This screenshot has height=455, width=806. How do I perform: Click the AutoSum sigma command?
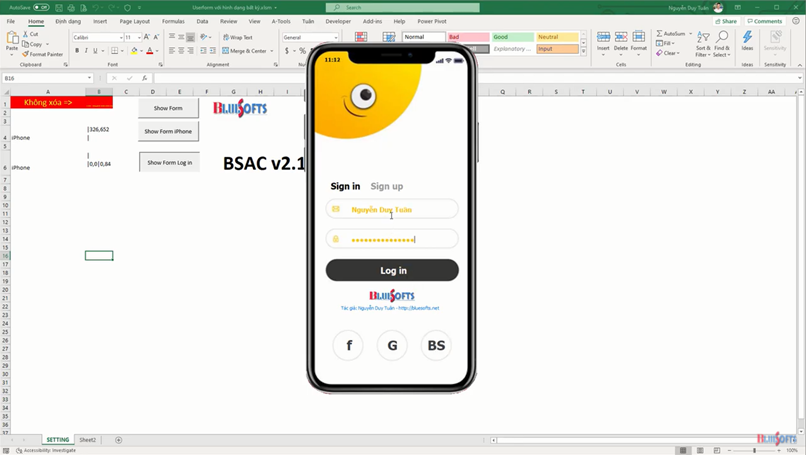[671, 33]
